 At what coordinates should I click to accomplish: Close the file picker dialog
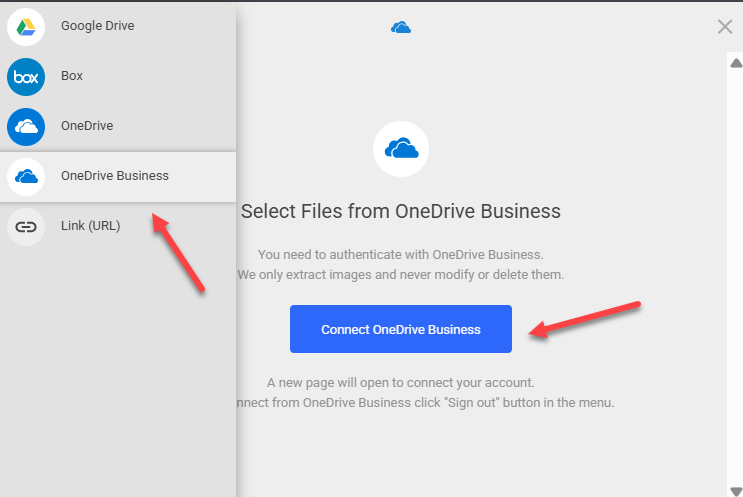point(725,27)
